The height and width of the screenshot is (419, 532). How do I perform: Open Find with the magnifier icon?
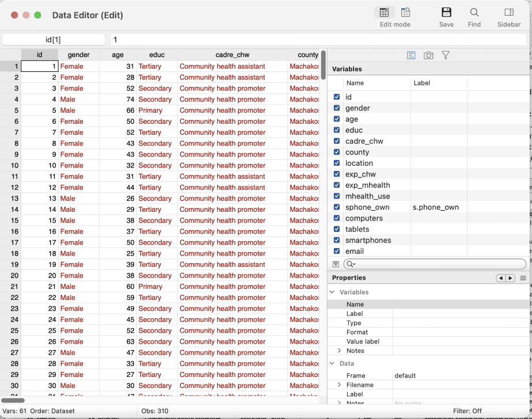pyautogui.click(x=474, y=13)
